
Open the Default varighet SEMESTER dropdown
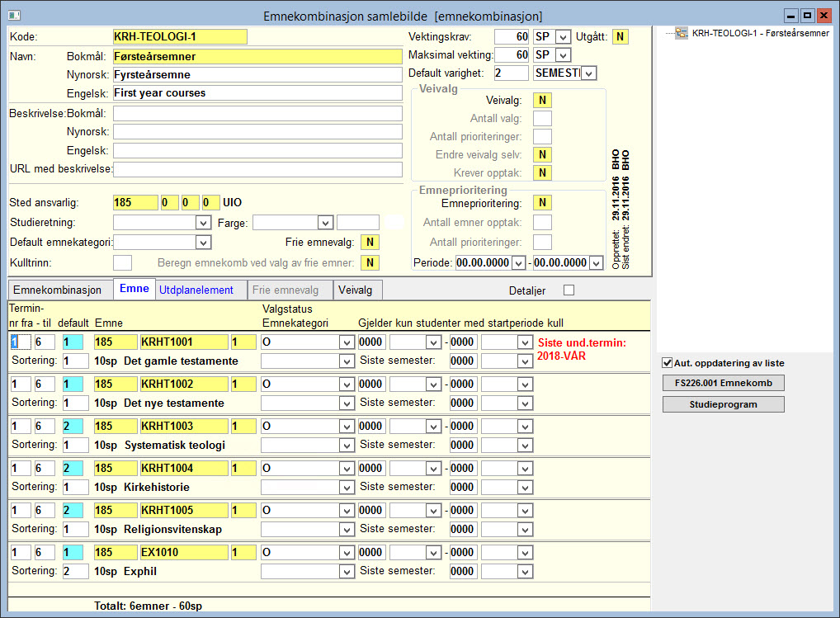point(589,73)
